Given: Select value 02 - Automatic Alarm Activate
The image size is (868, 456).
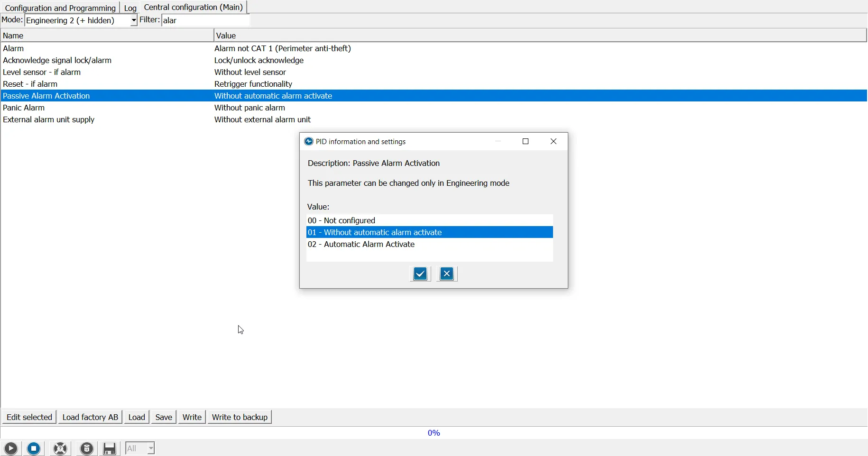Looking at the screenshot, I should point(361,245).
